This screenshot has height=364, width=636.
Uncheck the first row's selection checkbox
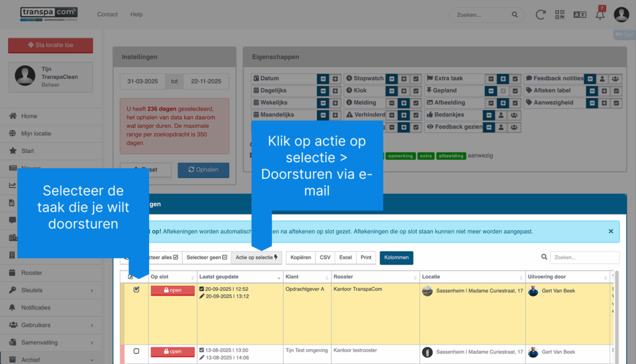click(137, 290)
